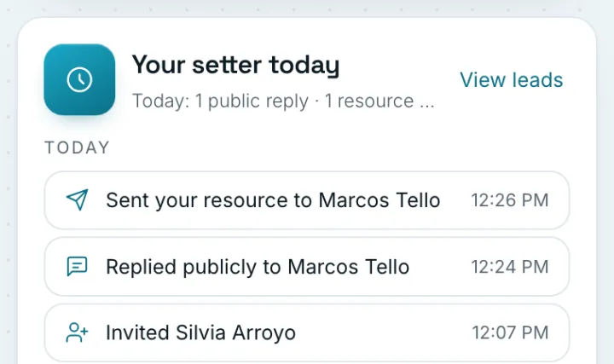Open the View leads link
This screenshot has height=364, width=614.
512,80
